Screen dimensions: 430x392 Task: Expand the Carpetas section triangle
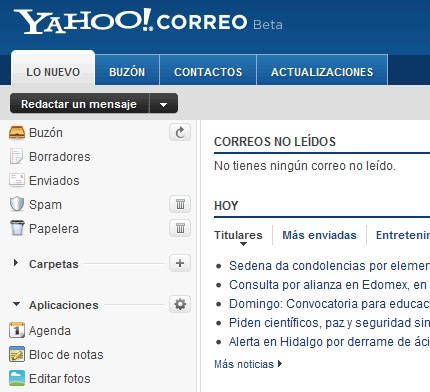[16, 263]
